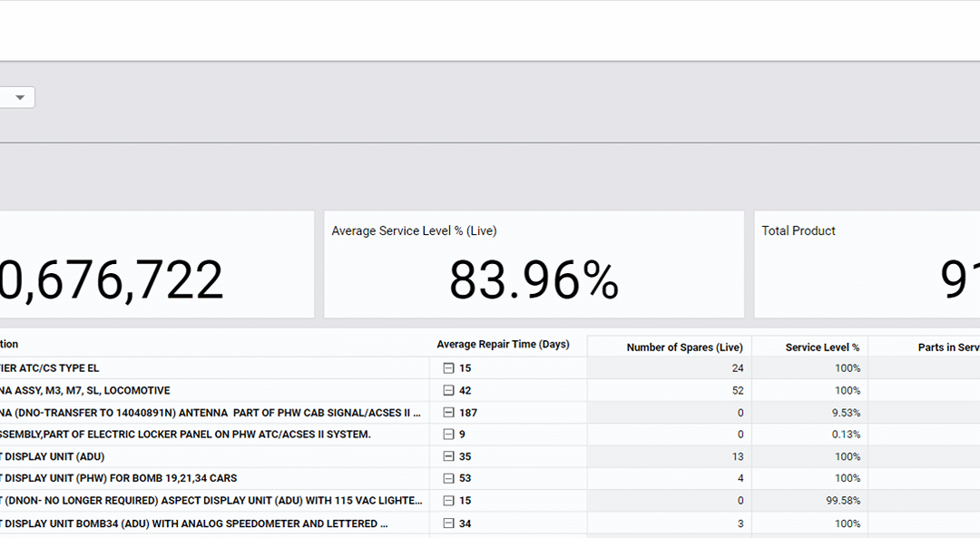
Task: Select the Average Service Level % (Live) card
Action: pyautogui.click(x=534, y=263)
